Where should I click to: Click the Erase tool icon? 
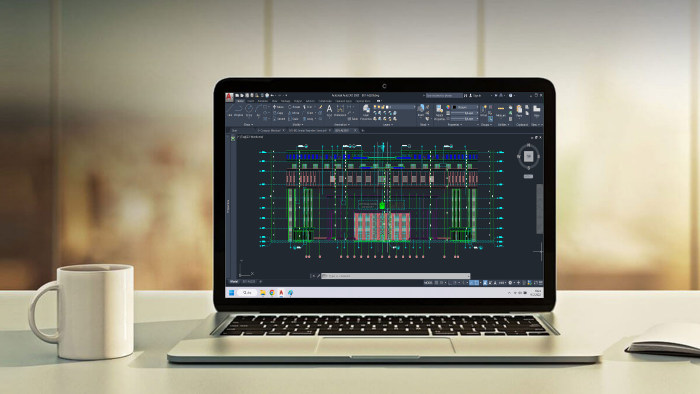[320, 107]
